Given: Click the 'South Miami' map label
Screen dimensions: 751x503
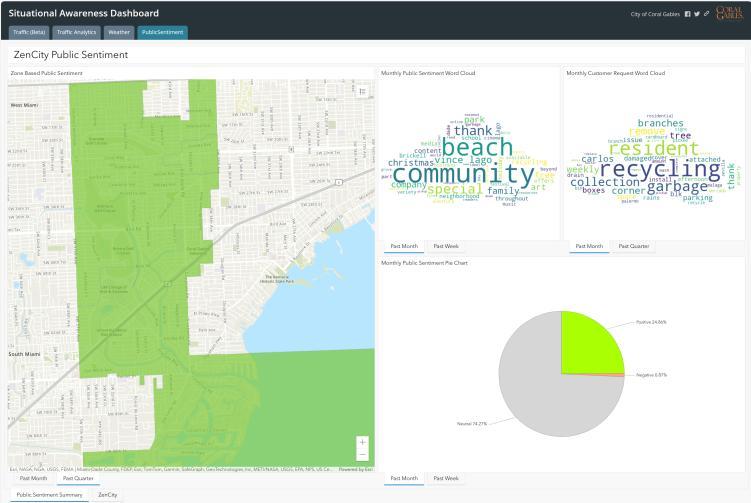Looking at the screenshot, I should click(24, 354).
